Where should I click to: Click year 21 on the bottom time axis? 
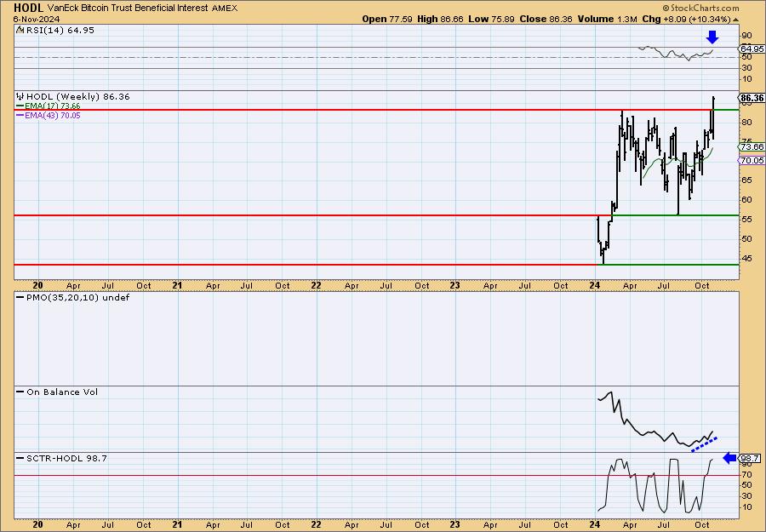coord(177,524)
